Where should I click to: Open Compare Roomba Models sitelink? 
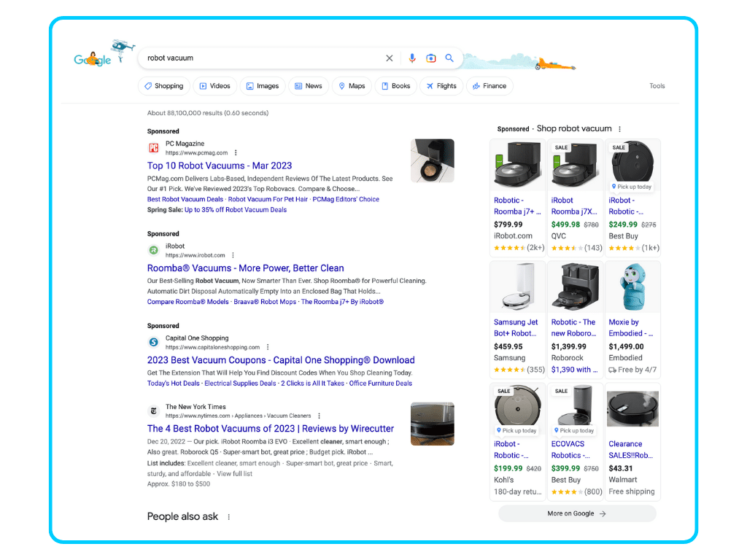point(187,302)
